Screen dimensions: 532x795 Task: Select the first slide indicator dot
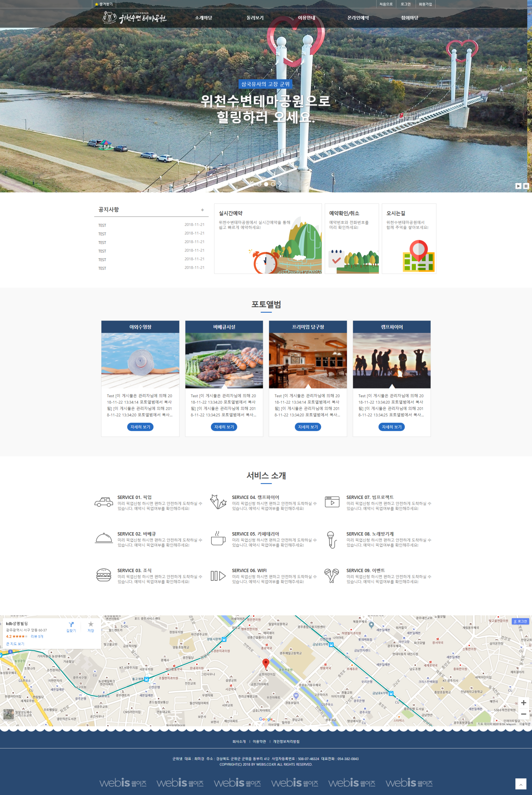point(259,184)
